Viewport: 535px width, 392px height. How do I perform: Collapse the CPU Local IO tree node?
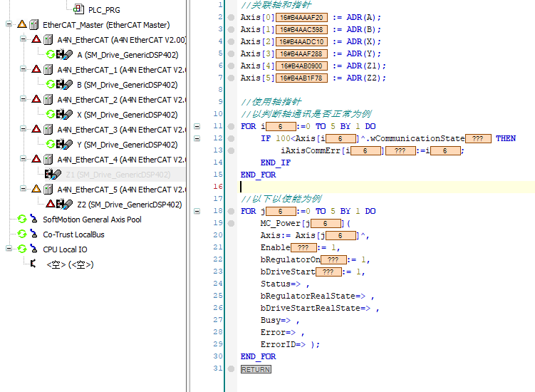[9, 249]
